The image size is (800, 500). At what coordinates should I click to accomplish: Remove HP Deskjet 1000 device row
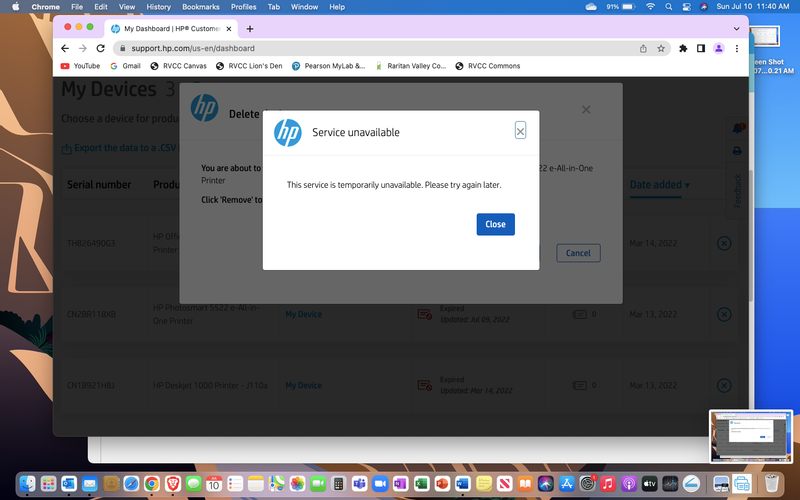click(x=724, y=385)
